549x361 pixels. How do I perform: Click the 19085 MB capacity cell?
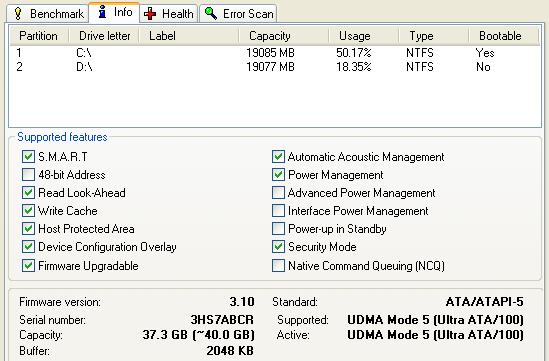click(x=270, y=53)
